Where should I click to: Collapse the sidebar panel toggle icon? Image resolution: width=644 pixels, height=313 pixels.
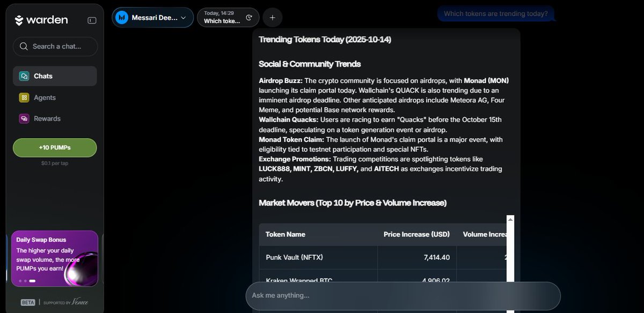click(92, 20)
